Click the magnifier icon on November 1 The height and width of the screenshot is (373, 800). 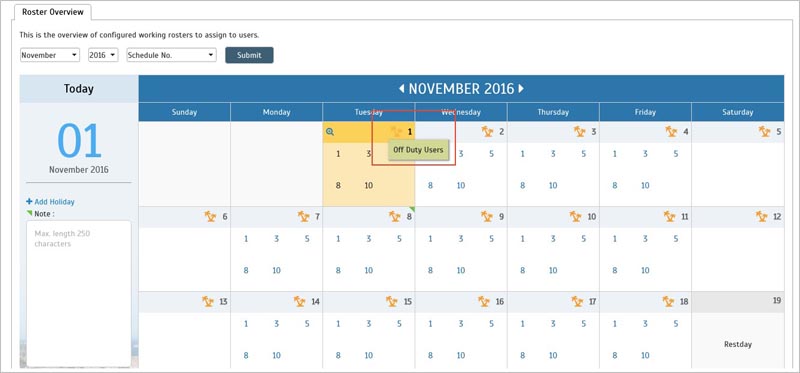(330, 132)
